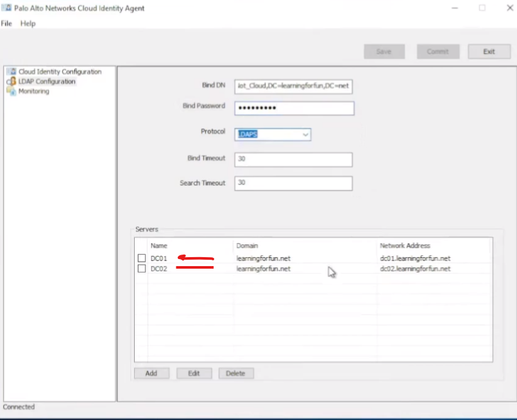Open the File menu
517x420 pixels.
6,24
